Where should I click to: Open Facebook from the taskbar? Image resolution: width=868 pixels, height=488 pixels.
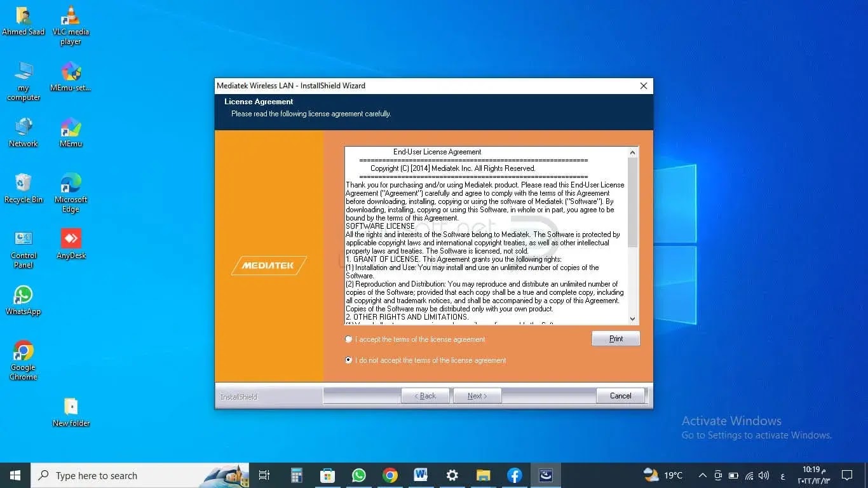coord(514,475)
